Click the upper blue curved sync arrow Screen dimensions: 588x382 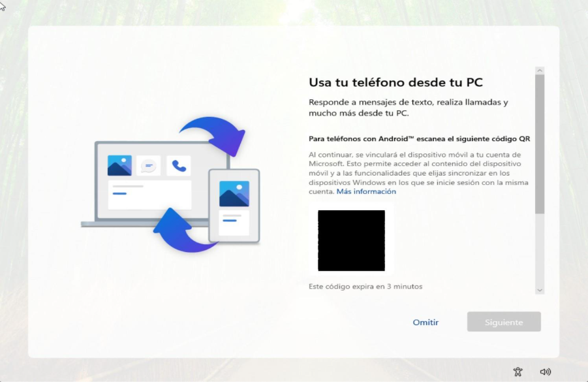click(215, 134)
